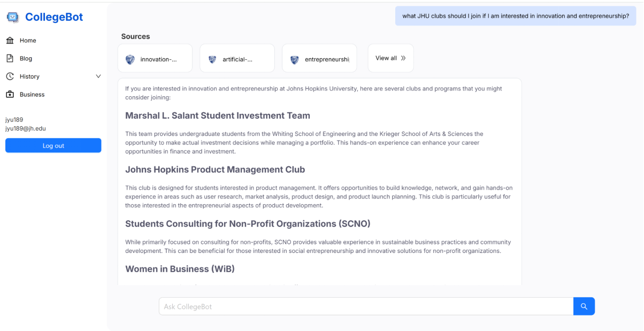Open the entrepreneurship source card

[319, 58]
